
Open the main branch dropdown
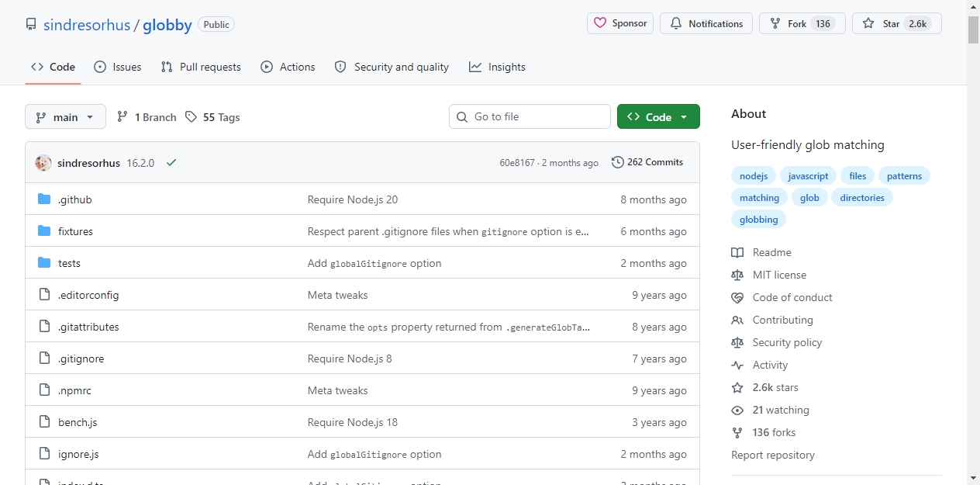tap(65, 117)
